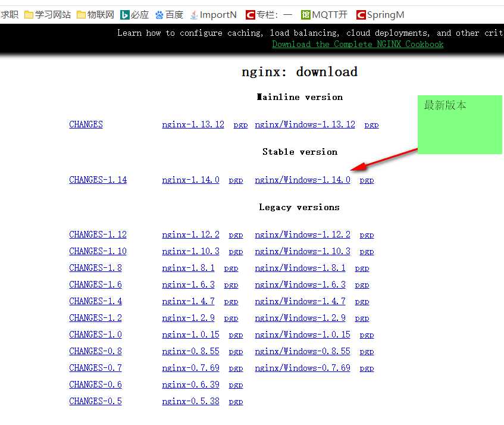Viewport: 504px width, 425px height.
Task: Download nginx/Windows-0.7.69
Action: pyautogui.click(x=302, y=368)
